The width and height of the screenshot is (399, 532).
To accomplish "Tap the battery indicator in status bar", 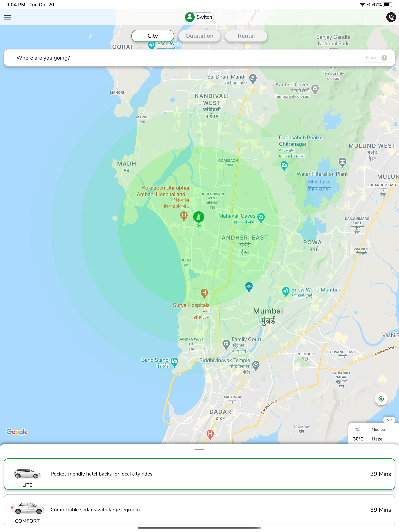I will coord(388,4).
